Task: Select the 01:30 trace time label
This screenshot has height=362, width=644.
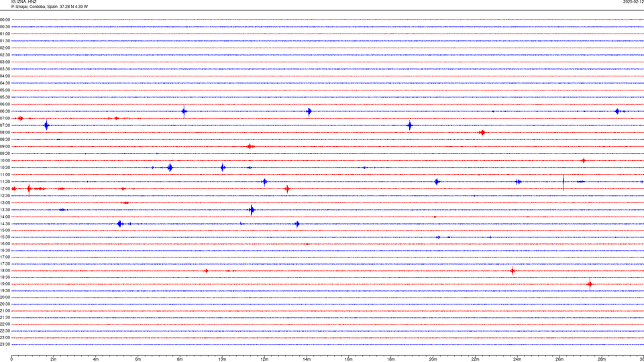Action: [5, 41]
